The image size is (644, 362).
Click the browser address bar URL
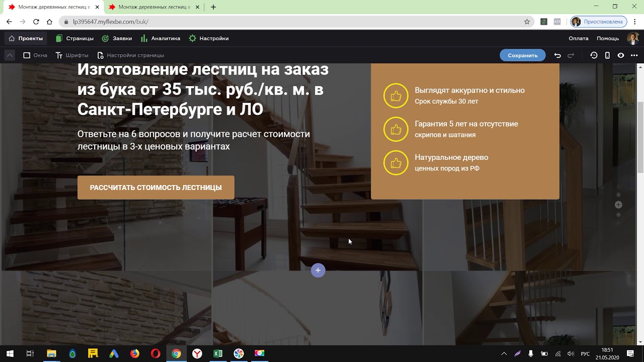pyautogui.click(x=111, y=22)
